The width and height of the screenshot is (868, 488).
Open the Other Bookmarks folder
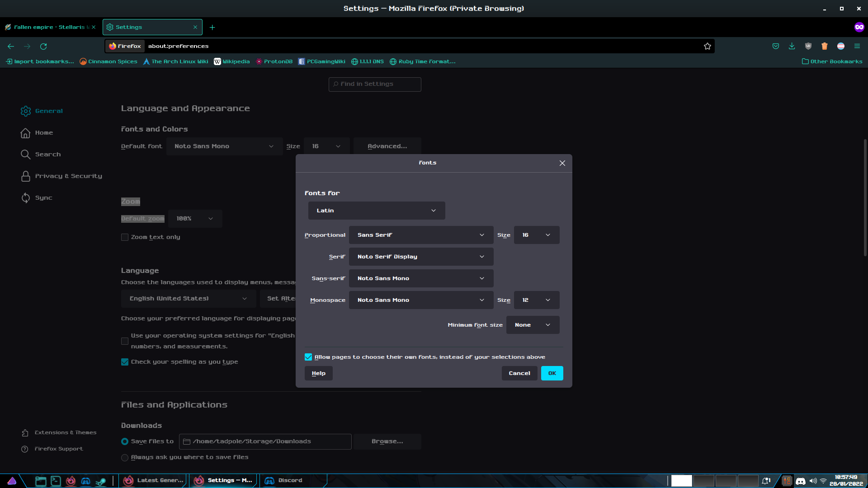point(832,61)
